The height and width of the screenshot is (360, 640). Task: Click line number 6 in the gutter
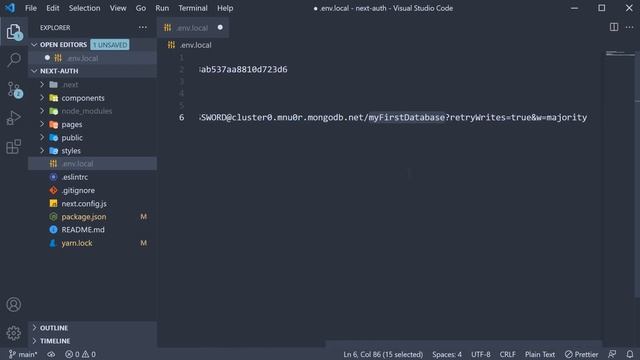coord(181,118)
